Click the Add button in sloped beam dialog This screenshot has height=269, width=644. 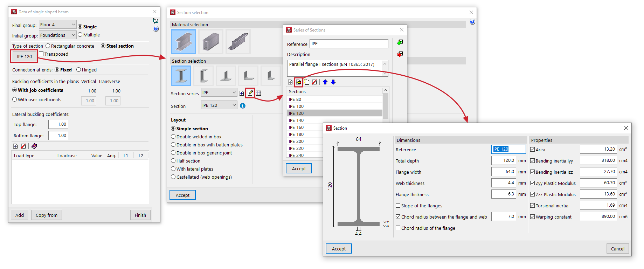pyautogui.click(x=20, y=215)
